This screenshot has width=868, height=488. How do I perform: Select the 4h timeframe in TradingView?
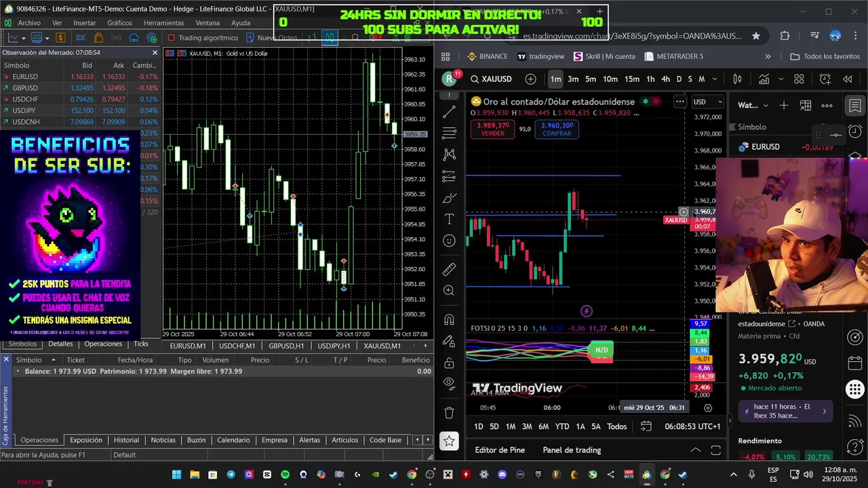coord(665,79)
